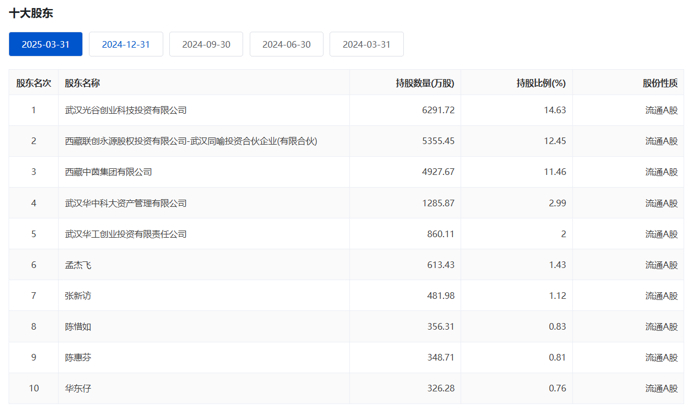The width and height of the screenshot is (693, 411).
Task: Select the 西藏联创永源股权投资 shareholder row
Action: tap(190, 141)
